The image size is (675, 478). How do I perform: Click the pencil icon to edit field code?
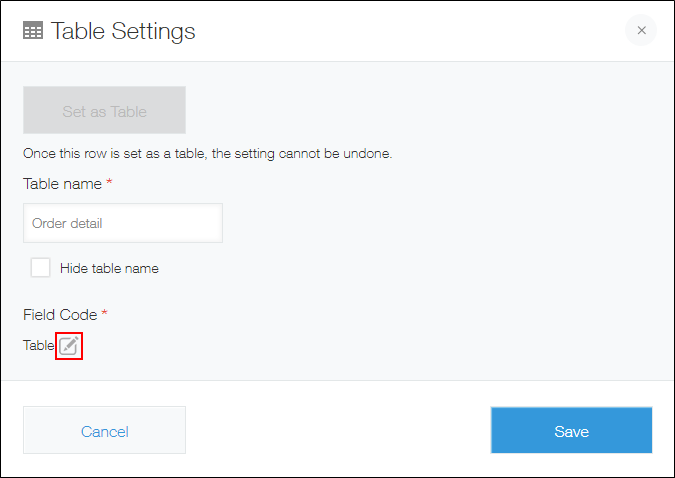(x=68, y=346)
